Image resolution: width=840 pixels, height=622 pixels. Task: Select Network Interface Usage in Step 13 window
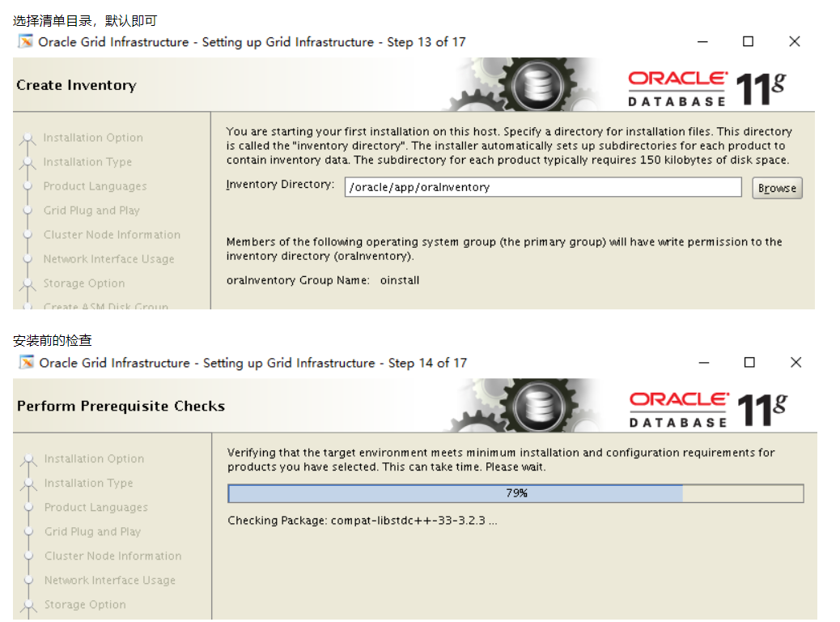(108, 259)
